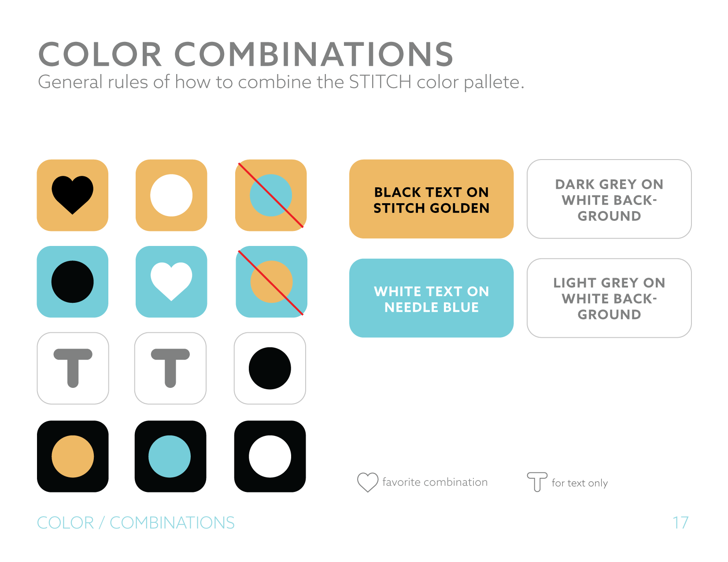Choose the blue circle on black tile
This screenshot has width=728, height=562.
point(170,456)
